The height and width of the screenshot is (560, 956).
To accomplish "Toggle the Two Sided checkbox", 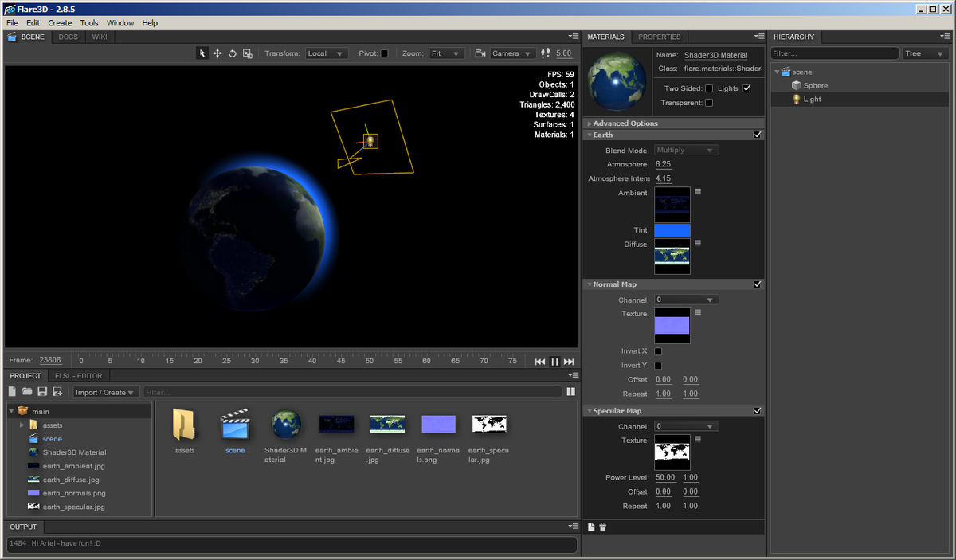I will [709, 88].
